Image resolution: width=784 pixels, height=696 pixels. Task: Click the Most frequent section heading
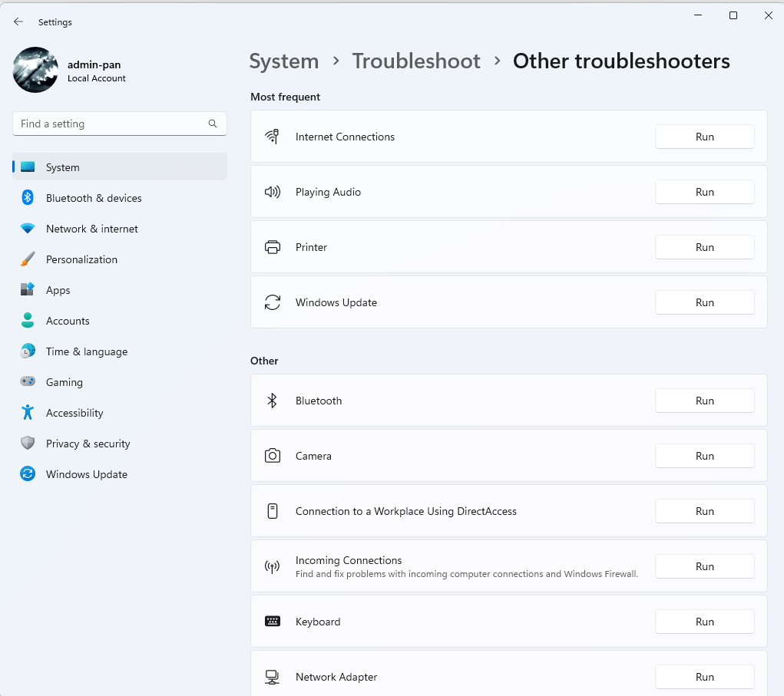click(x=285, y=97)
